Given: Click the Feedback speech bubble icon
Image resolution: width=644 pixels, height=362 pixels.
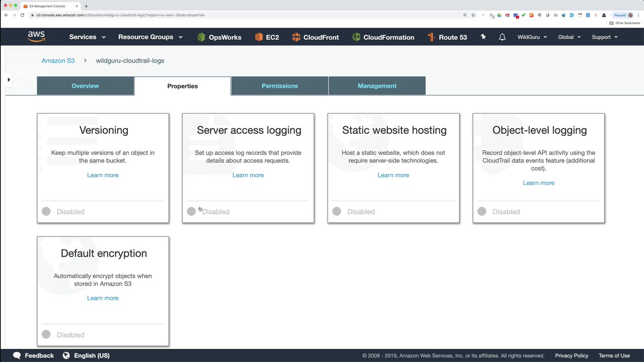Looking at the screenshot, I should click(17, 355).
